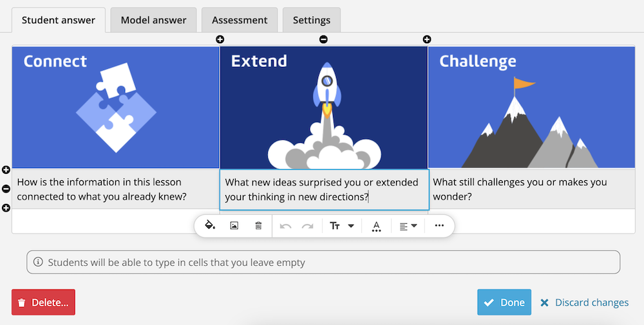Viewport: 644px width, 325px height.
Task: Switch to the Model answer tab
Action: click(x=154, y=20)
